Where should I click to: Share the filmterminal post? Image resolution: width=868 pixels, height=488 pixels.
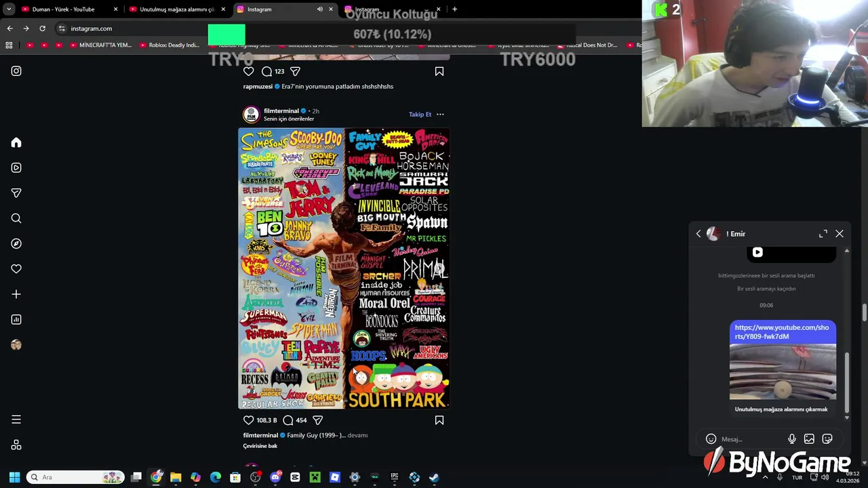click(317, 420)
